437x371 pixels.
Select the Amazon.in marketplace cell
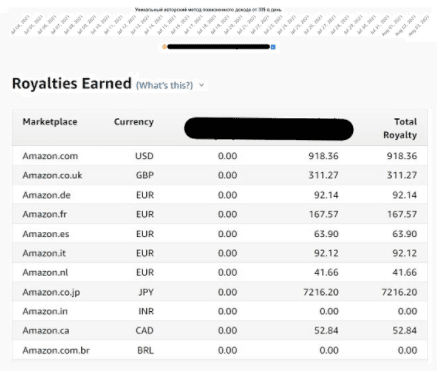(x=45, y=311)
